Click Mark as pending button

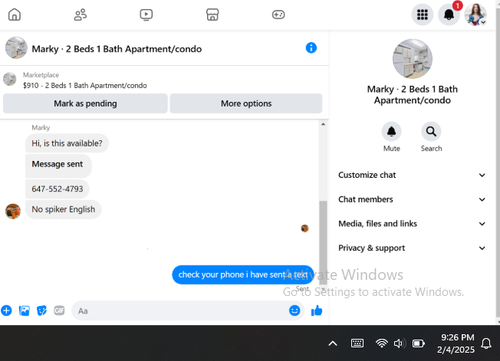(85, 103)
